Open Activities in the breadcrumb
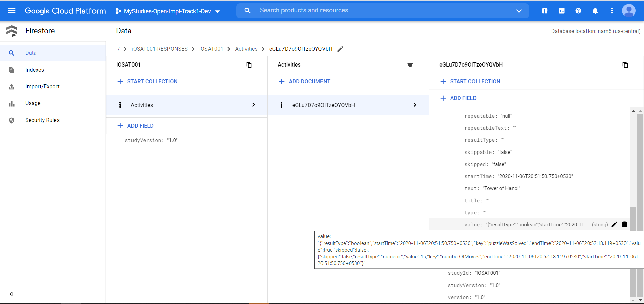This screenshot has width=644, height=304. tap(246, 49)
